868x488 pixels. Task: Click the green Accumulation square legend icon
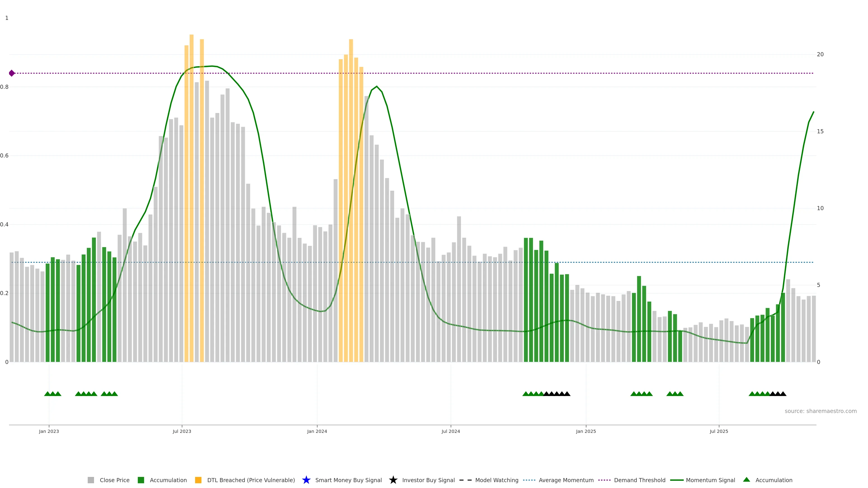coord(141,480)
